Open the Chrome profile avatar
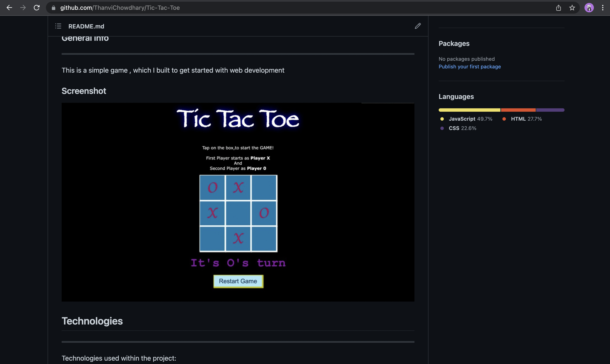 tap(589, 8)
